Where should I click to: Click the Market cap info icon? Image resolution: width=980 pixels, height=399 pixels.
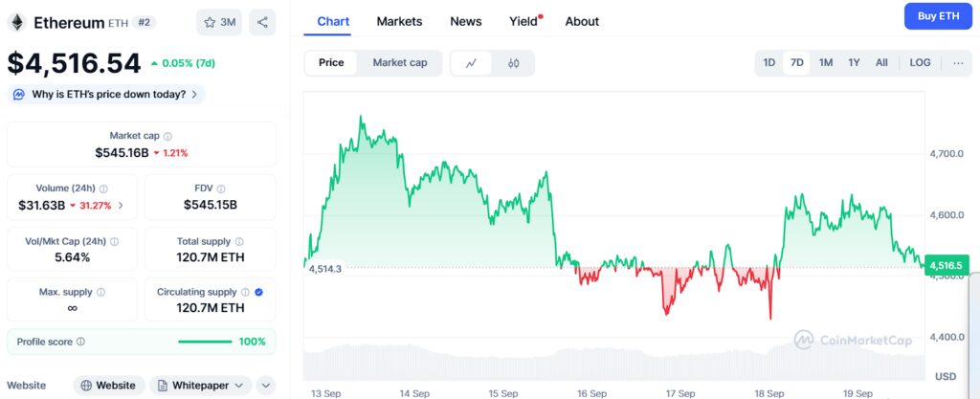point(168,136)
